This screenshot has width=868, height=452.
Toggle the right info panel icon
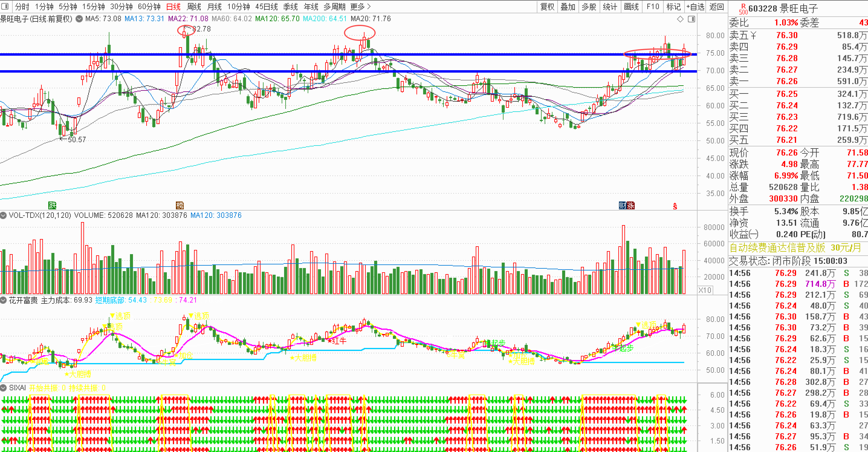pos(691,19)
